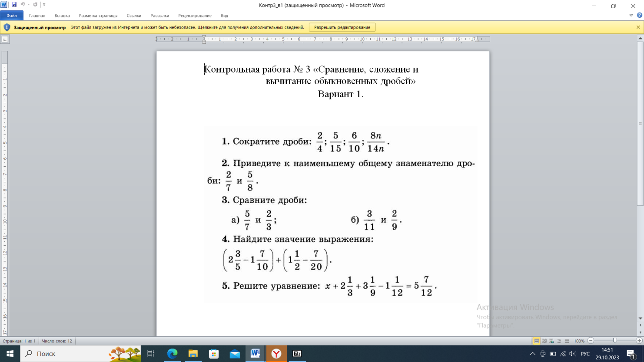Click the horizontal ruler above the page
Screen dimensions: 644x362
(323, 39)
